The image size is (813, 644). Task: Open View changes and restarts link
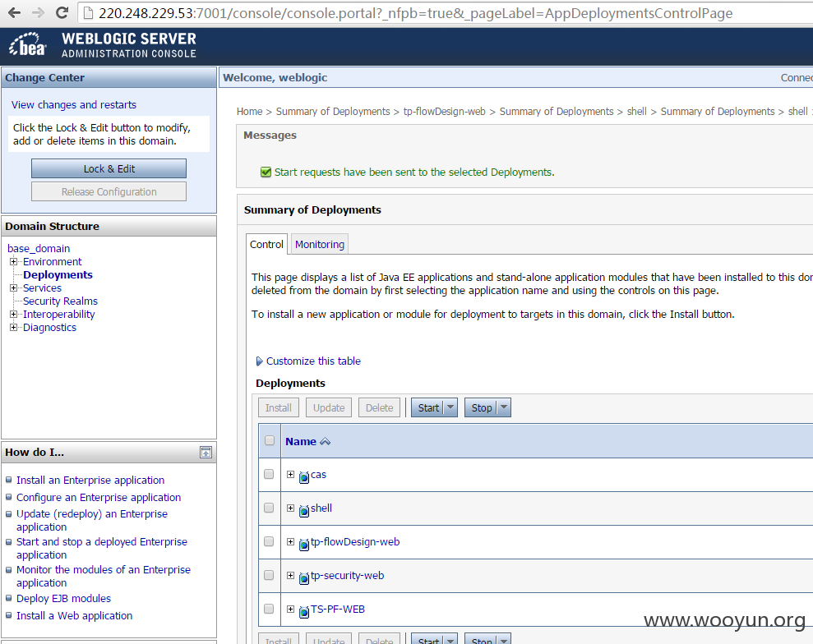tap(74, 104)
